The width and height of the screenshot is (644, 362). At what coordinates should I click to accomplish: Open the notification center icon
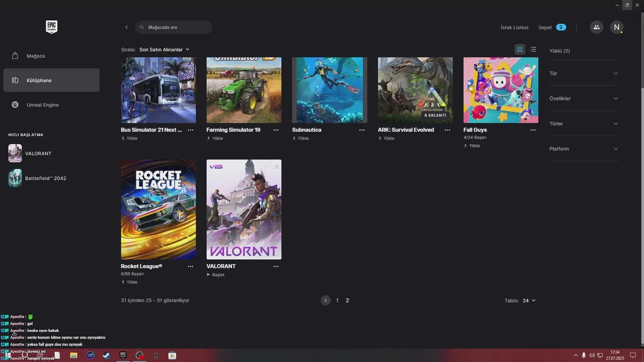click(633, 355)
